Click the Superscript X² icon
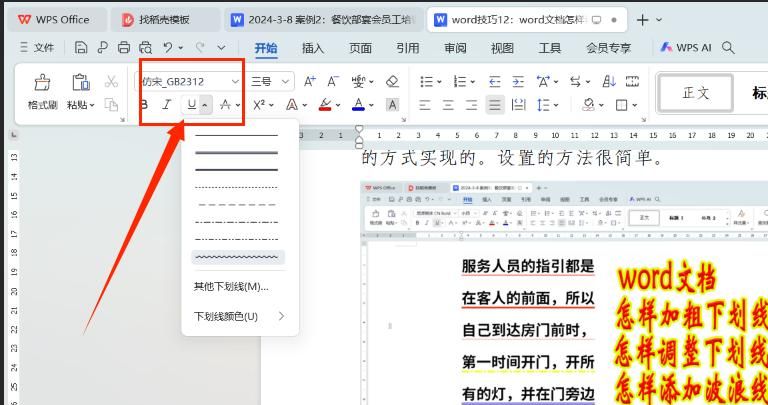Image resolution: width=768 pixels, height=405 pixels. point(259,104)
